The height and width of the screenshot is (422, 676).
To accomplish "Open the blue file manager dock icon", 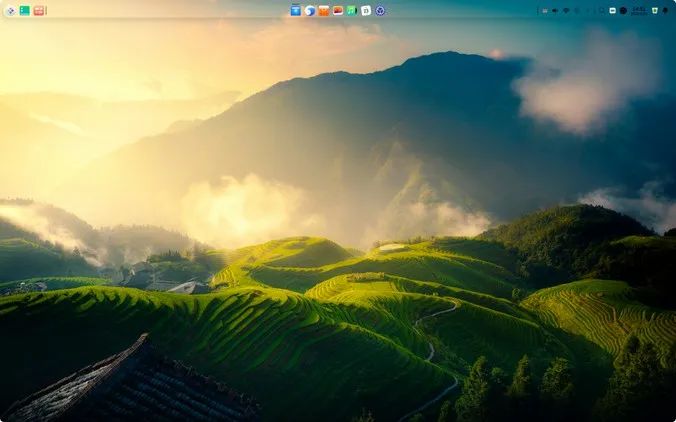I will coord(295,11).
